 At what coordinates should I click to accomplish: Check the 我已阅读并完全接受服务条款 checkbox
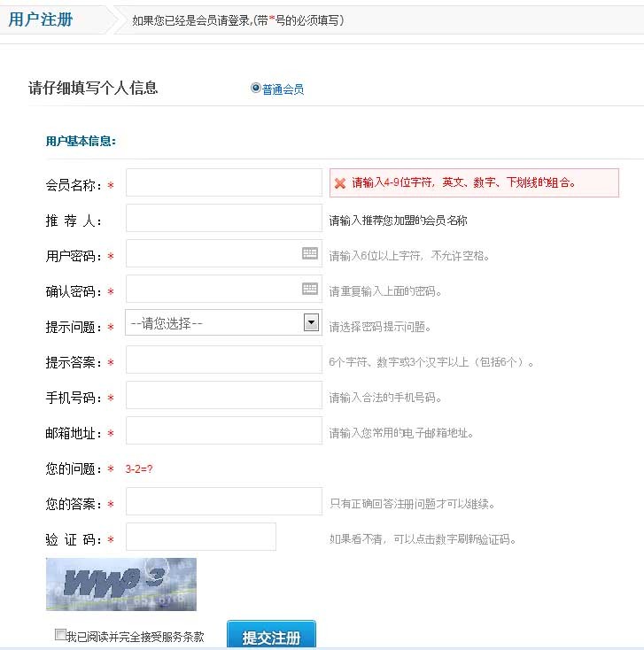[x=60, y=634]
